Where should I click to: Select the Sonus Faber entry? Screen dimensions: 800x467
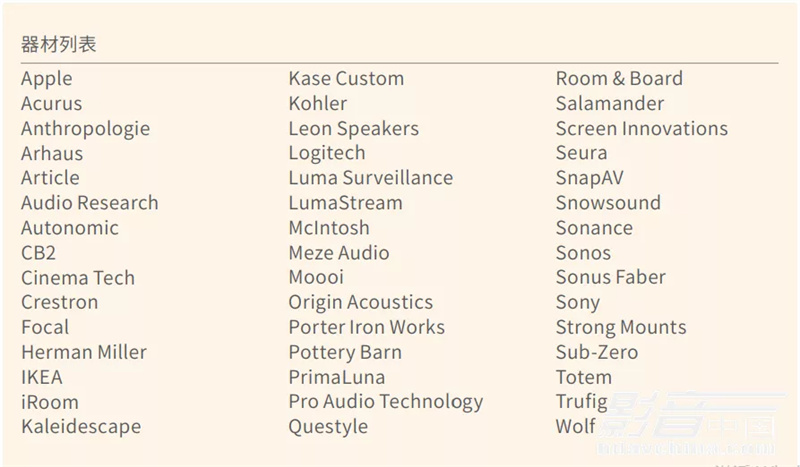tap(611, 278)
